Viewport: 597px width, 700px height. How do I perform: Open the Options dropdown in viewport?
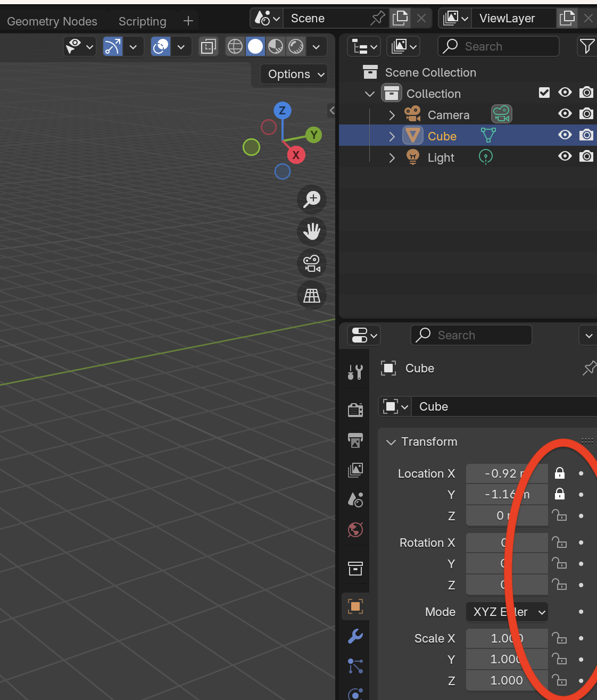(294, 74)
